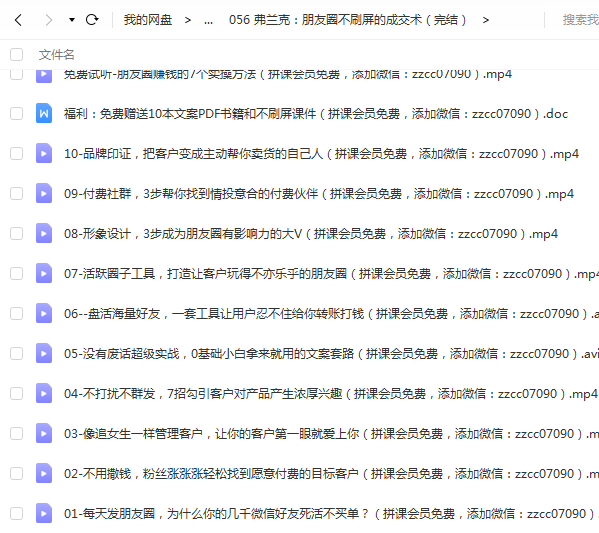Check the box for 04-不打扰不群发 file

pyautogui.click(x=16, y=394)
